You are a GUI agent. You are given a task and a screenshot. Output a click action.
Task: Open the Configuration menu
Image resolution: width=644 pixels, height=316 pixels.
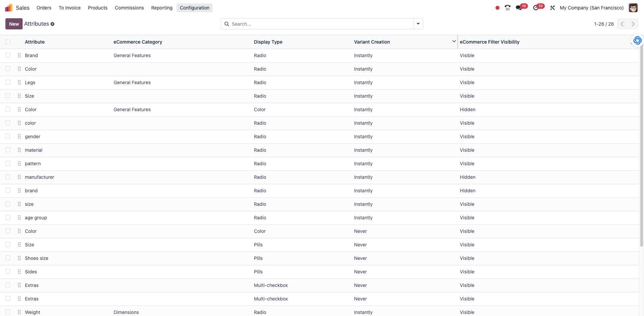click(x=194, y=8)
